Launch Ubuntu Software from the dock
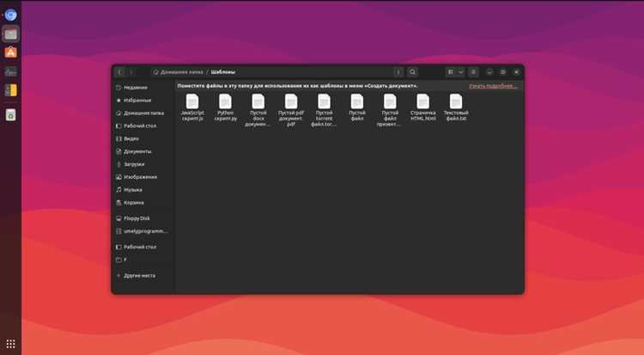Image resolution: width=644 pixels, height=355 pixels. (x=10, y=52)
